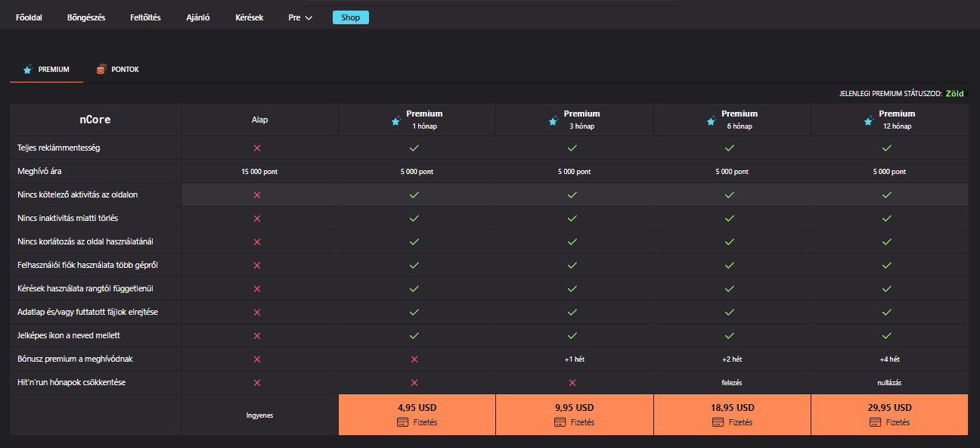Click red X for Hit'n'run row in Alap
Viewport: 980px width, 448px height.
tap(257, 383)
